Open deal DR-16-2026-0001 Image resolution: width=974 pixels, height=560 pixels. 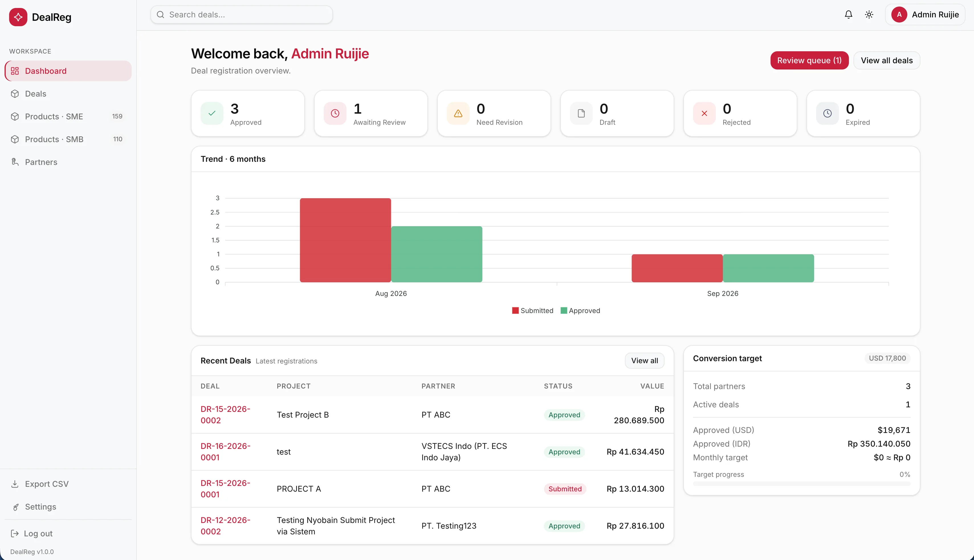225,451
